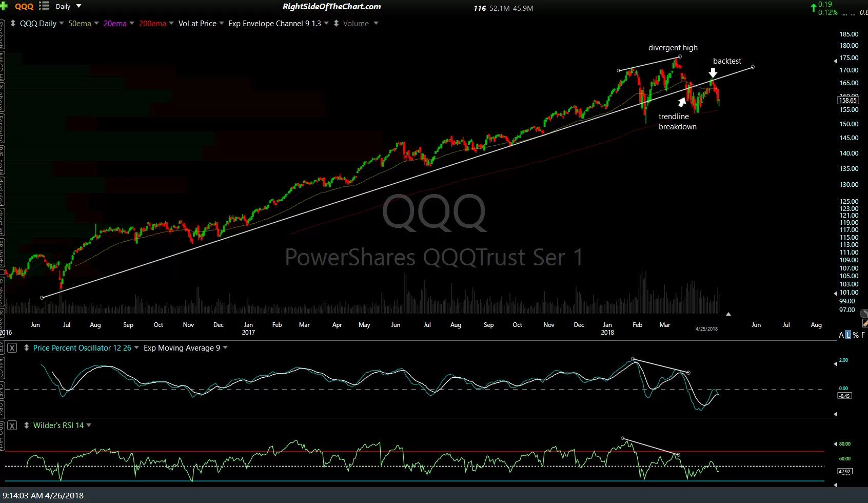Click the scale arrow marker near 175.00

835,61
